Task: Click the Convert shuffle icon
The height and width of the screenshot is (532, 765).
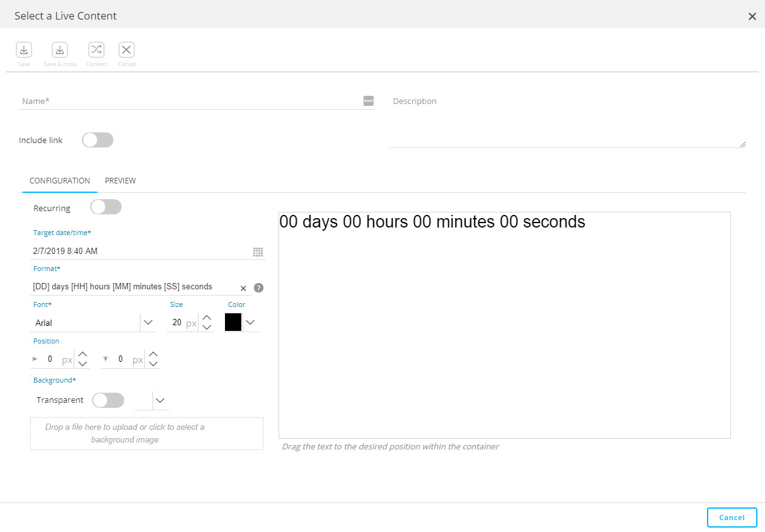Action: [x=96, y=50]
